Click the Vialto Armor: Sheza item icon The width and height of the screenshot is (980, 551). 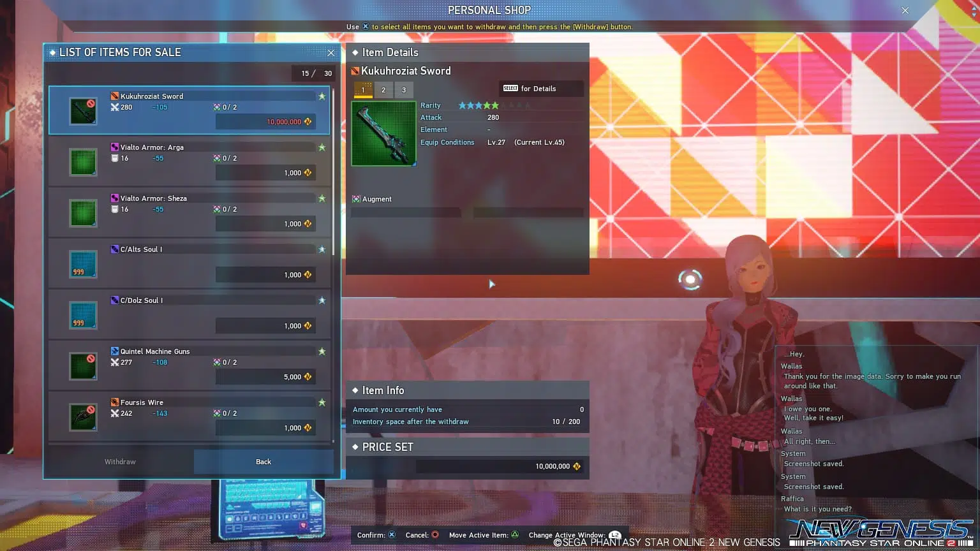pyautogui.click(x=83, y=214)
